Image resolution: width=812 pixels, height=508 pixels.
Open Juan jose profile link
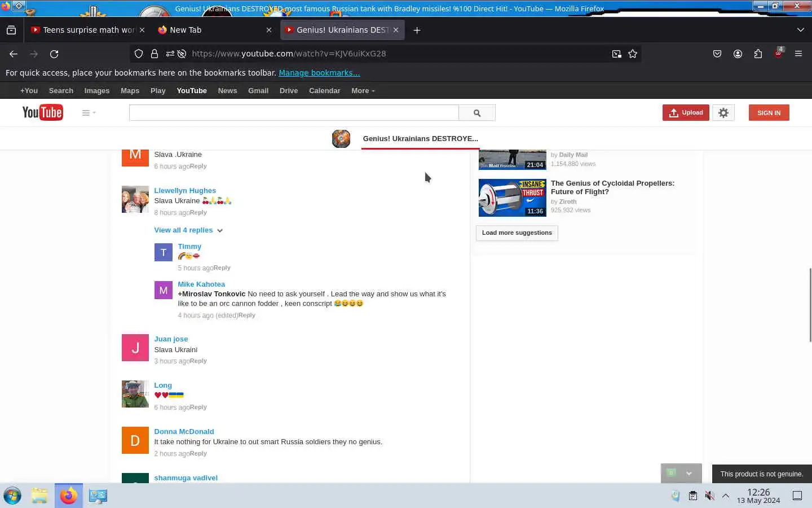point(171,339)
